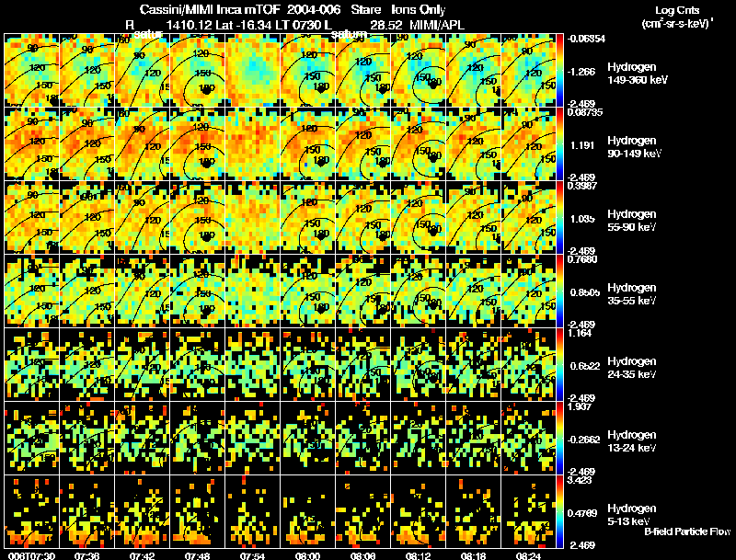Click the color bar beside Hydrogen 5-13 keV
This screenshot has width=736, height=560.
click(559, 511)
